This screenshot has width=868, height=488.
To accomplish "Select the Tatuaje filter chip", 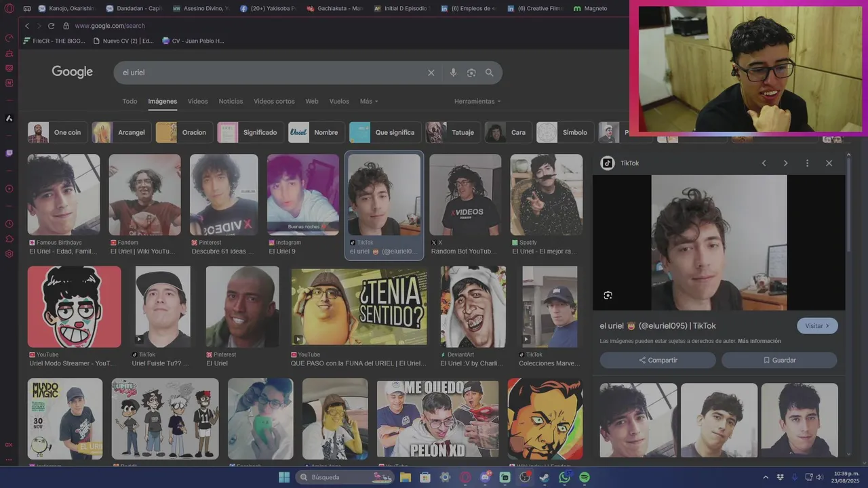I will pos(453,132).
